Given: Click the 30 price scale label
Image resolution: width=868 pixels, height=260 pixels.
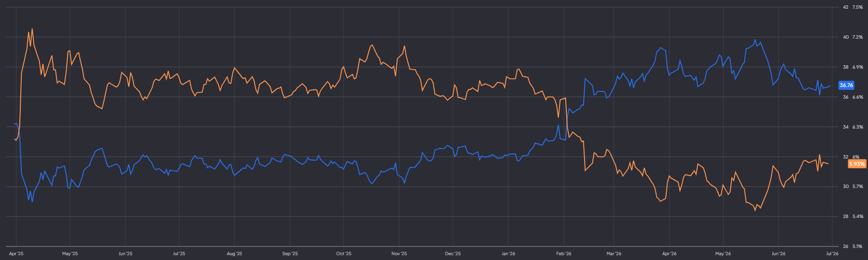Looking at the screenshot, I should pos(845,187).
